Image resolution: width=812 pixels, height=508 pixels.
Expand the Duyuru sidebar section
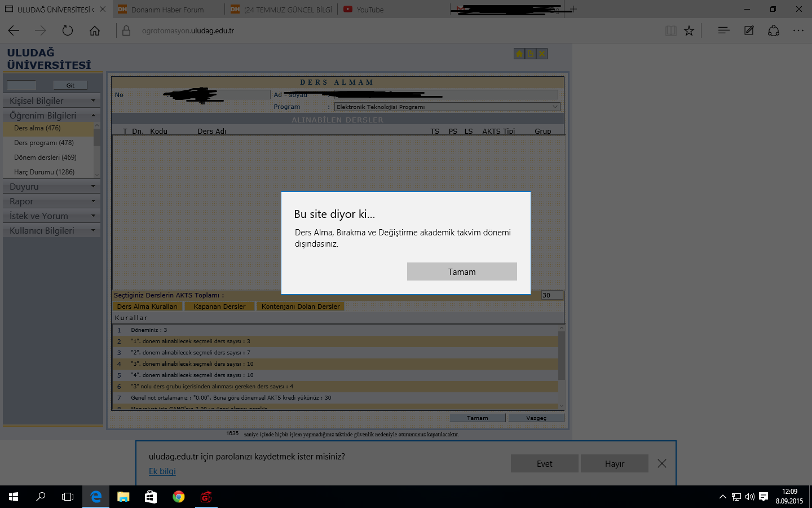coord(52,186)
